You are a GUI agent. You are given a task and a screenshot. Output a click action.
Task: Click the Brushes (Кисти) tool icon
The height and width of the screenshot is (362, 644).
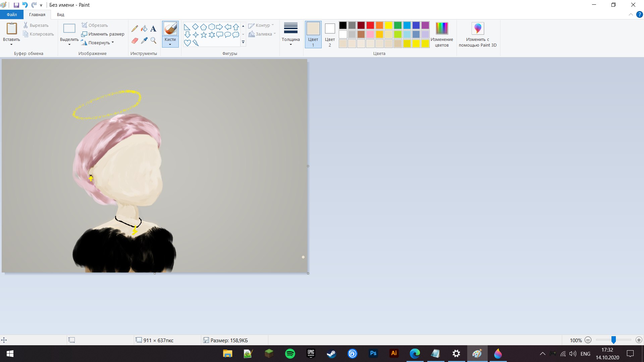[x=170, y=28]
